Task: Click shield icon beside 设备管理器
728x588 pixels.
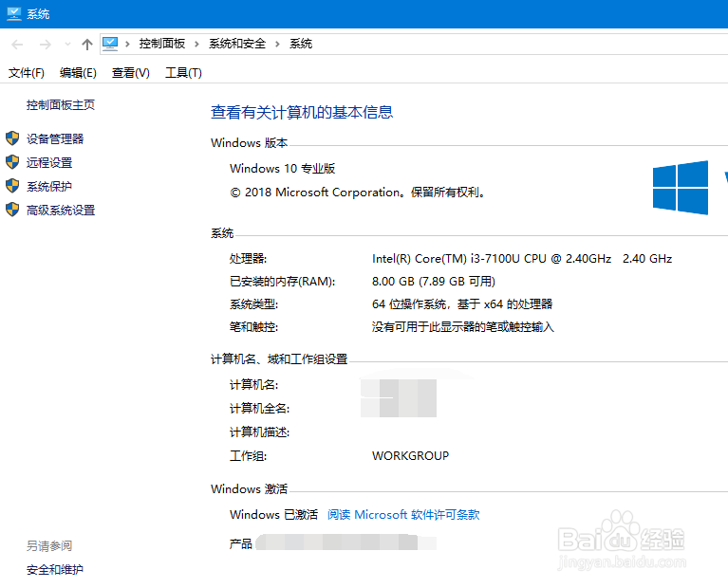Action: [12, 138]
